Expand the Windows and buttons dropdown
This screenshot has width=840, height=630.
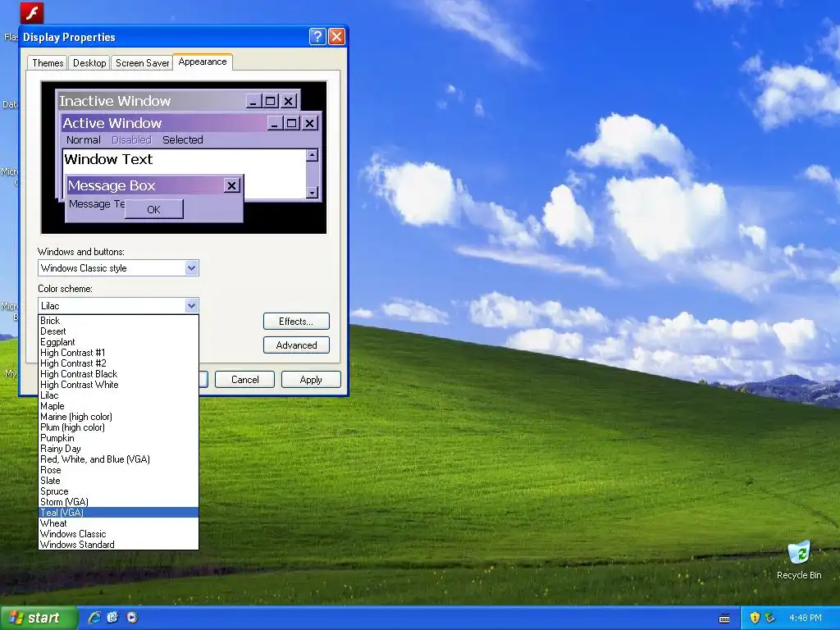(x=191, y=268)
